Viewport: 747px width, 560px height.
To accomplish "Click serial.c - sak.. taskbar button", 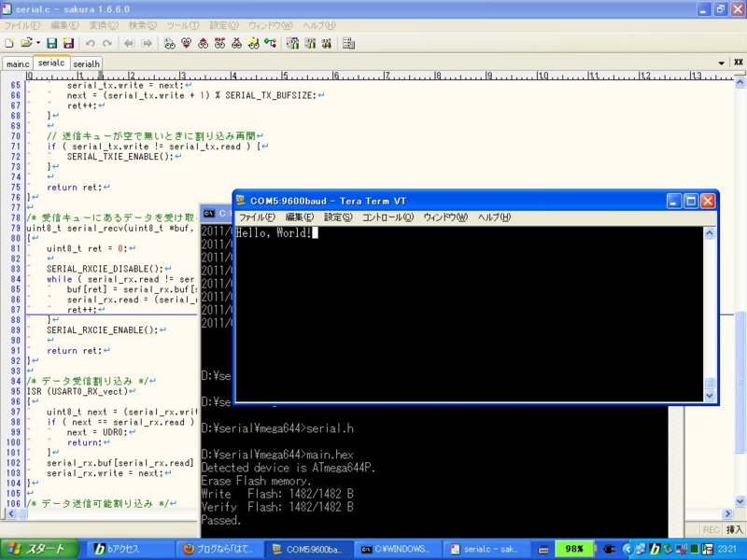I will click(x=486, y=549).
